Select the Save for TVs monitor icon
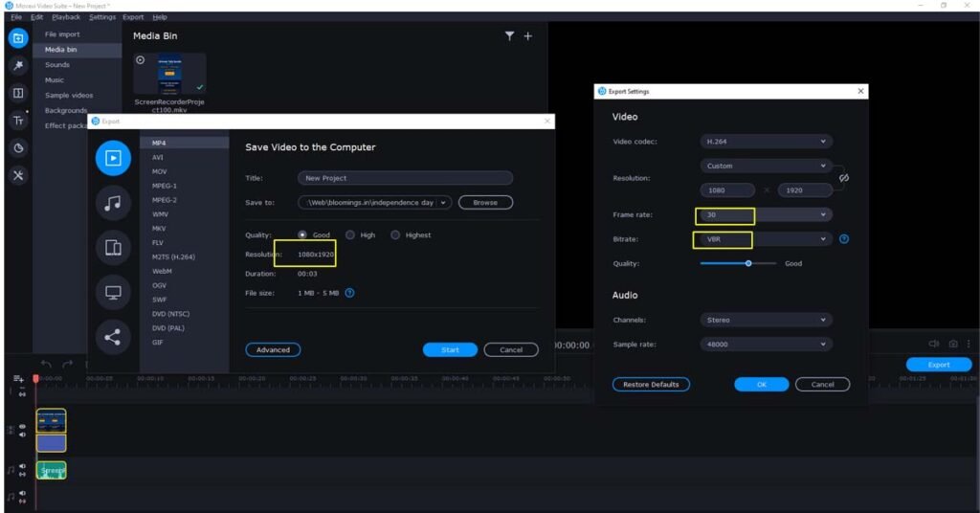This screenshot has width=980, height=513. click(x=113, y=293)
